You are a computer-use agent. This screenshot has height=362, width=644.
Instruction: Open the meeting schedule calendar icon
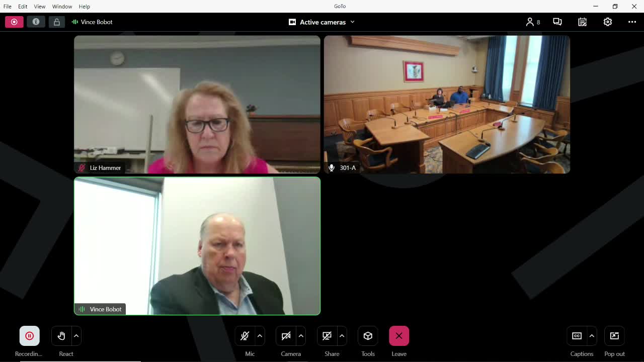pos(583,22)
